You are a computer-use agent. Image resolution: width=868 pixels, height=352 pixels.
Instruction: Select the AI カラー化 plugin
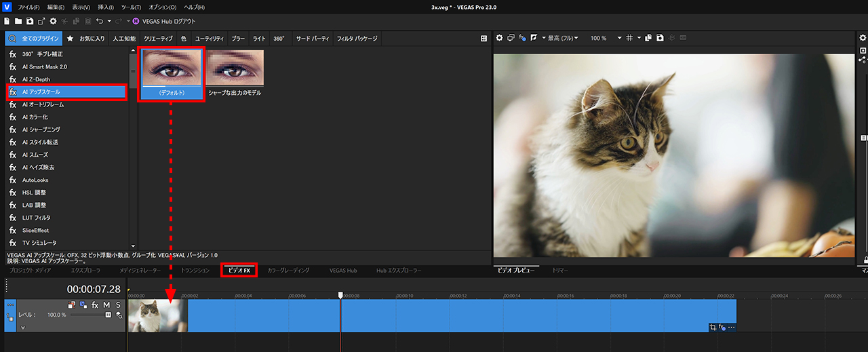pyautogui.click(x=66, y=117)
